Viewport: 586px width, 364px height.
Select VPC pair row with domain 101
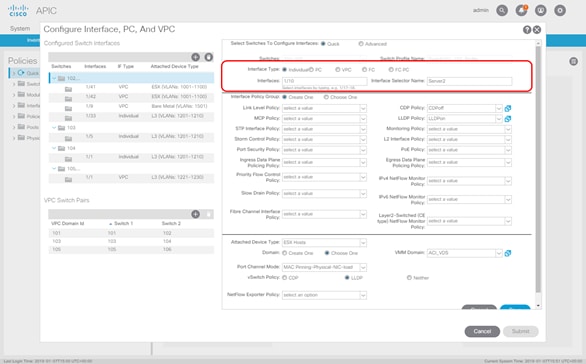pos(131,233)
